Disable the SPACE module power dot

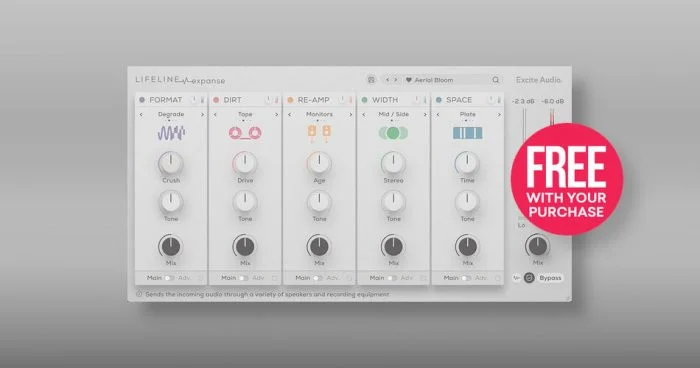438,100
